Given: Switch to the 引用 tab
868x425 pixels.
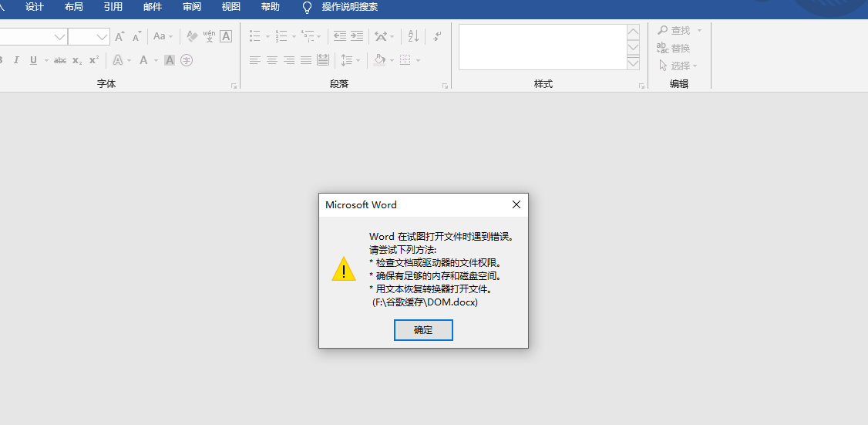Looking at the screenshot, I should tap(113, 7).
